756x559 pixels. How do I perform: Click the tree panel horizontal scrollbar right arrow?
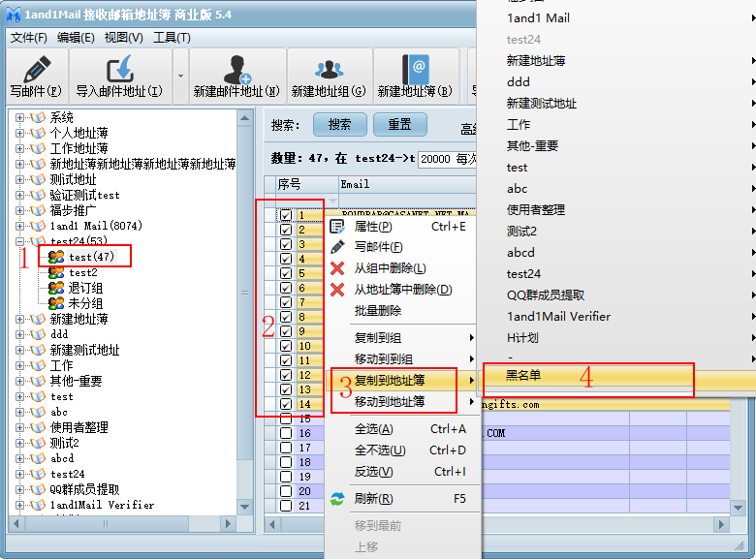point(227,523)
